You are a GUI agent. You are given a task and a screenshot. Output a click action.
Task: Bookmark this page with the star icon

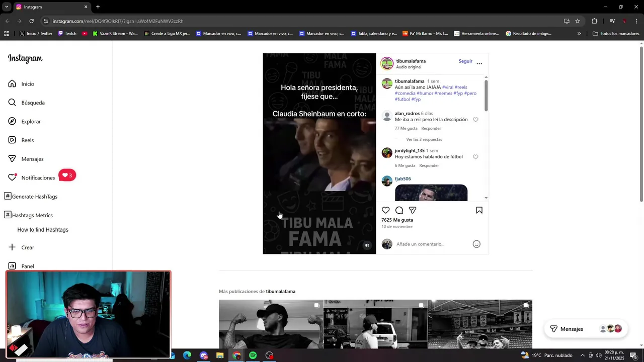(578, 21)
